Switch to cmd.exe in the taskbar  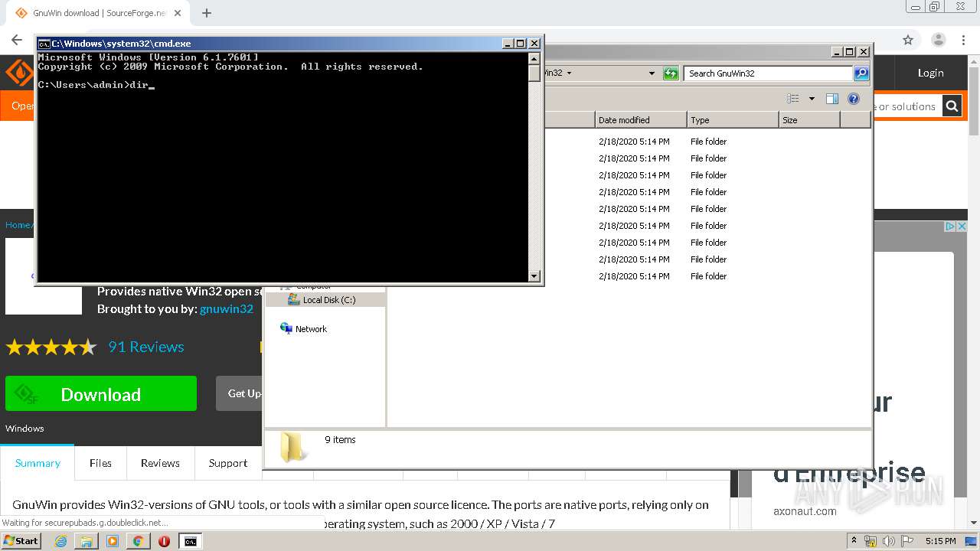pos(191,541)
